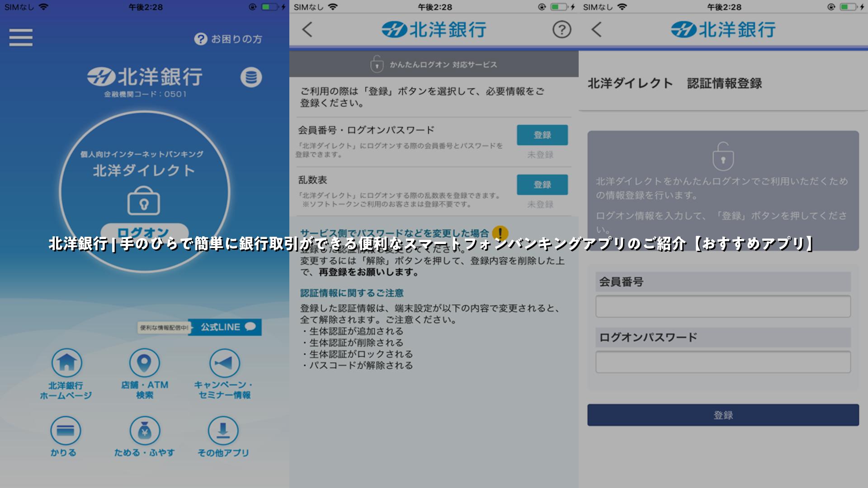868x488 pixels.
Task: Go back from the 認証情報登録 screen
Action: [x=596, y=30]
